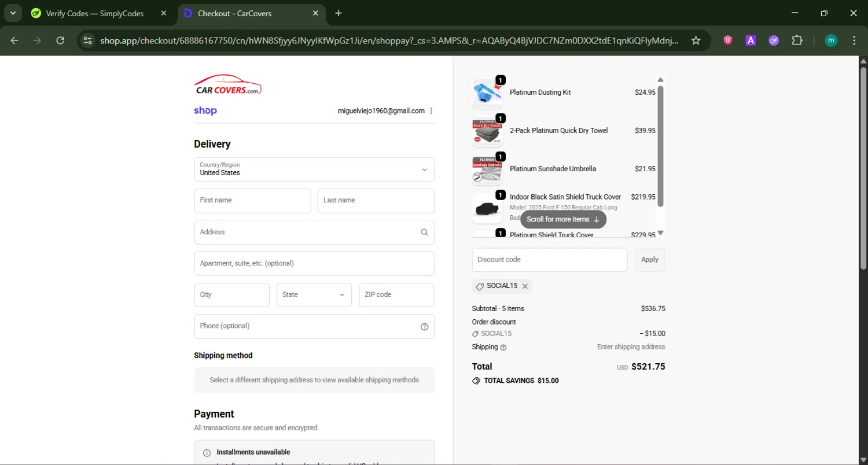Focus the Discount code input field

pos(549,260)
